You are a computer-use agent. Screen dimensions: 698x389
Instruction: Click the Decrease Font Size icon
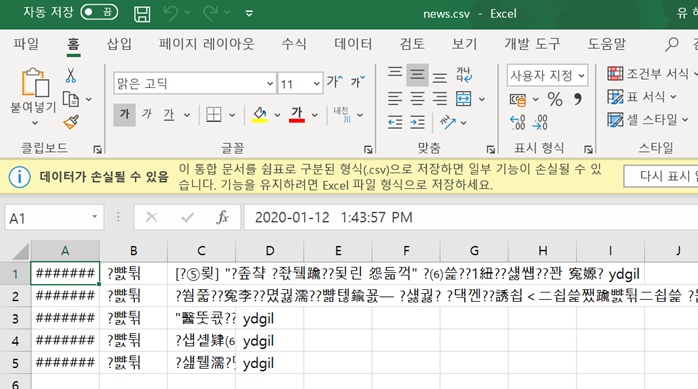[357, 81]
